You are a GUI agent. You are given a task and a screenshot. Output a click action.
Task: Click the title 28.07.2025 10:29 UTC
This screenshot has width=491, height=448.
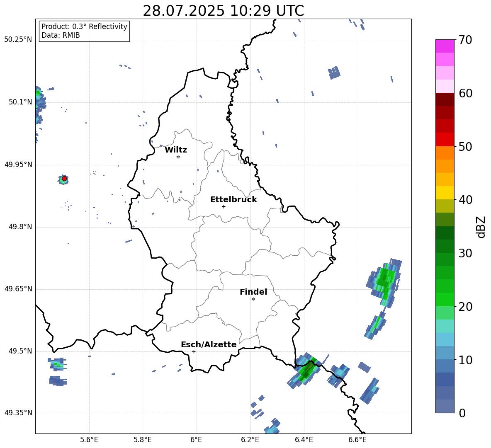(223, 11)
